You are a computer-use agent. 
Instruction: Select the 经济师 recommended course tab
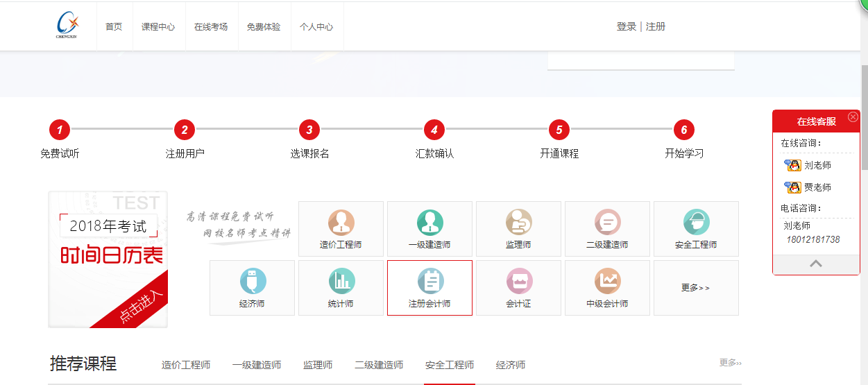[x=511, y=365]
